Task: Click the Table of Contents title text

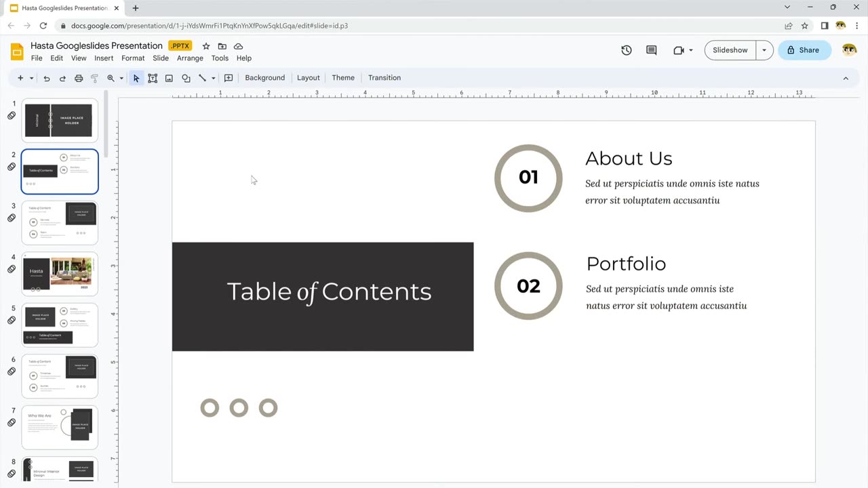Action: (x=329, y=291)
